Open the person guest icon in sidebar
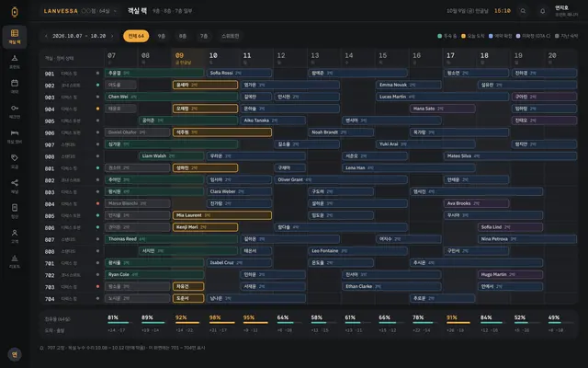 tap(15, 233)
